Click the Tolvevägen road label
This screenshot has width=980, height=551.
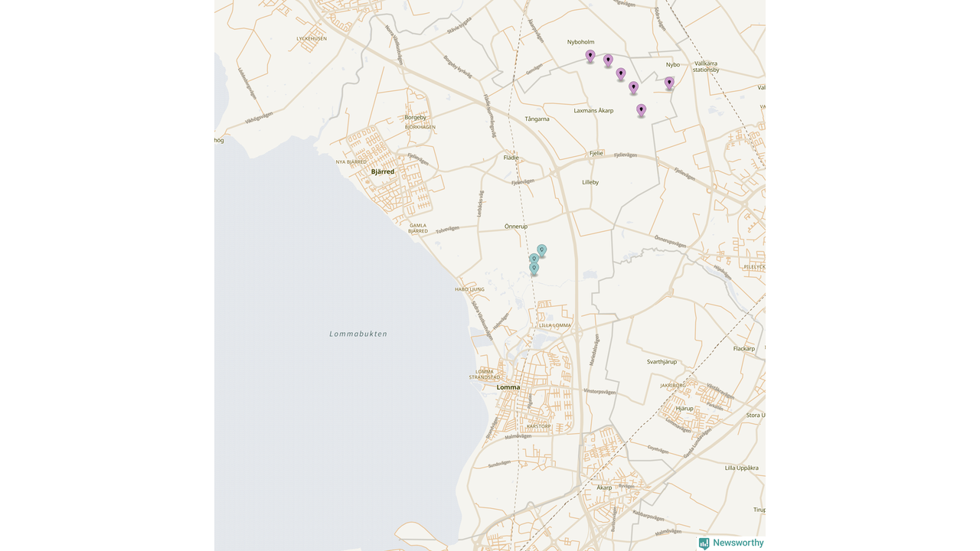pyautogui.click(x=448, y=229)
